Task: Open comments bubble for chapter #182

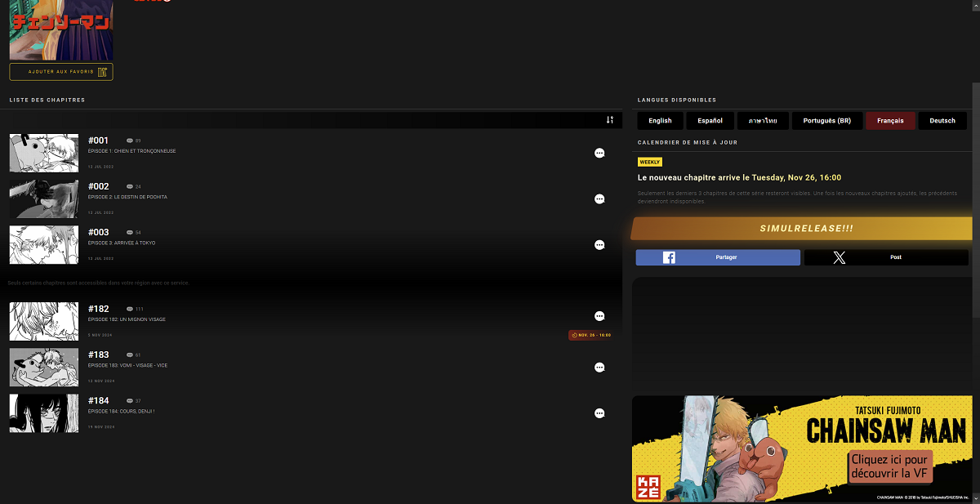Action: (599, 316)
